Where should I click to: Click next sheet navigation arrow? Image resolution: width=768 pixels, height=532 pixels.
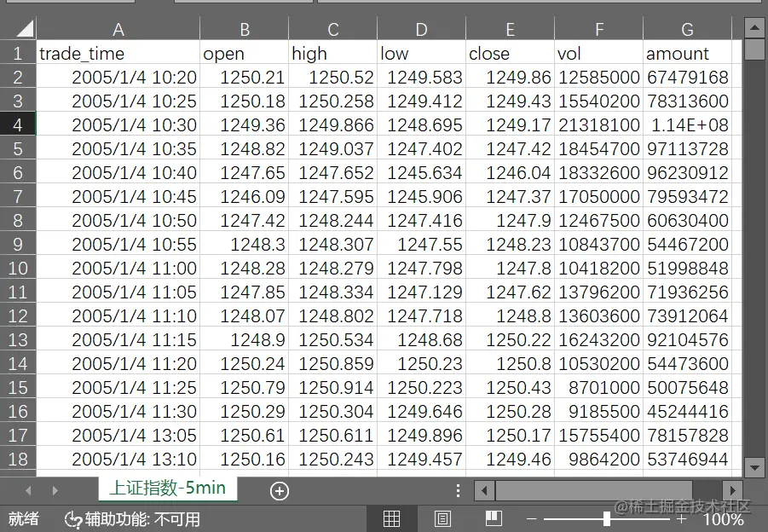pos(55,490)
